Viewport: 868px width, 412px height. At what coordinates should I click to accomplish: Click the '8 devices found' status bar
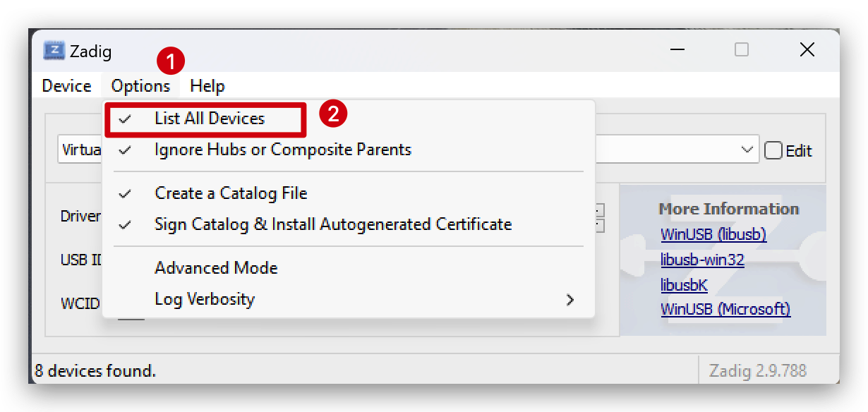(95, 370)
